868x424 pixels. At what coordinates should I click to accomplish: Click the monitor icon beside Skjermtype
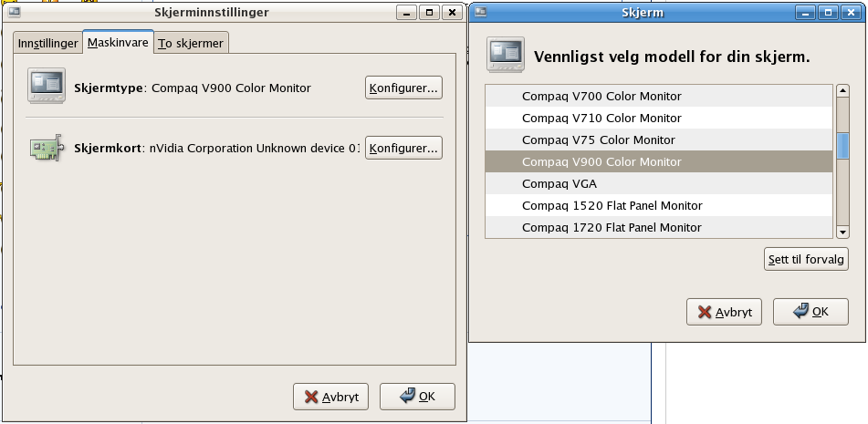(47, 86)
